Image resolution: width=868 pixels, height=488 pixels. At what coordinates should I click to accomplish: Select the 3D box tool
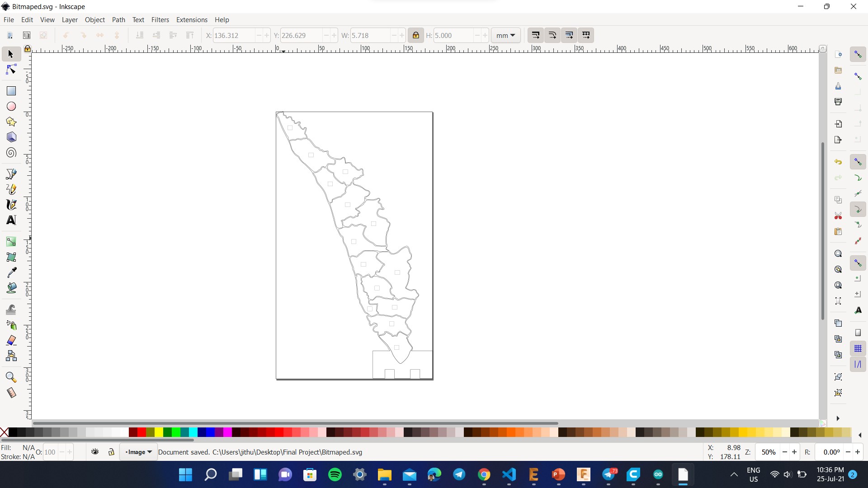[11, 137]
